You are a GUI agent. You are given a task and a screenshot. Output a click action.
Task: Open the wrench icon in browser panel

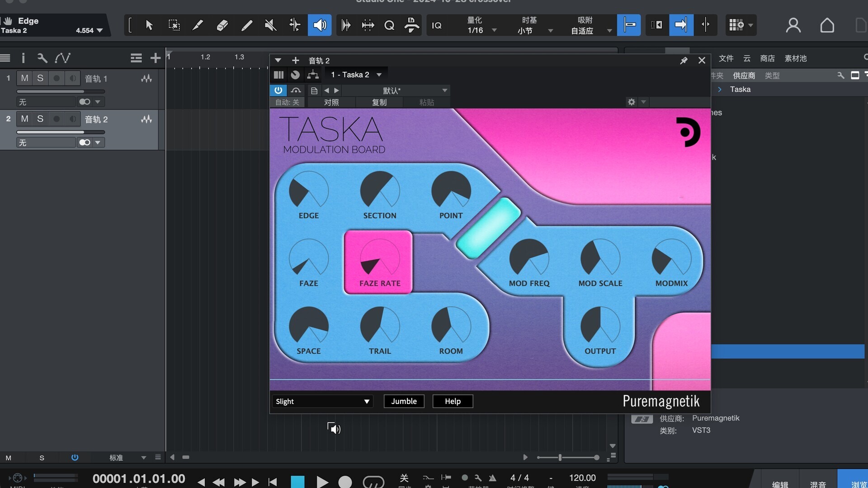[840, 75]
